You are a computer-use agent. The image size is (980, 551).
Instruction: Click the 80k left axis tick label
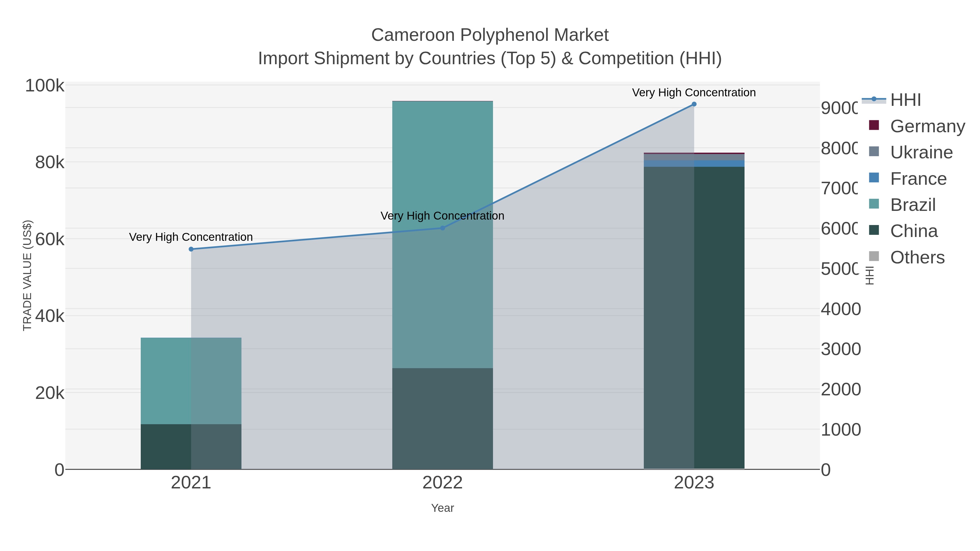(x=50, y=162)
